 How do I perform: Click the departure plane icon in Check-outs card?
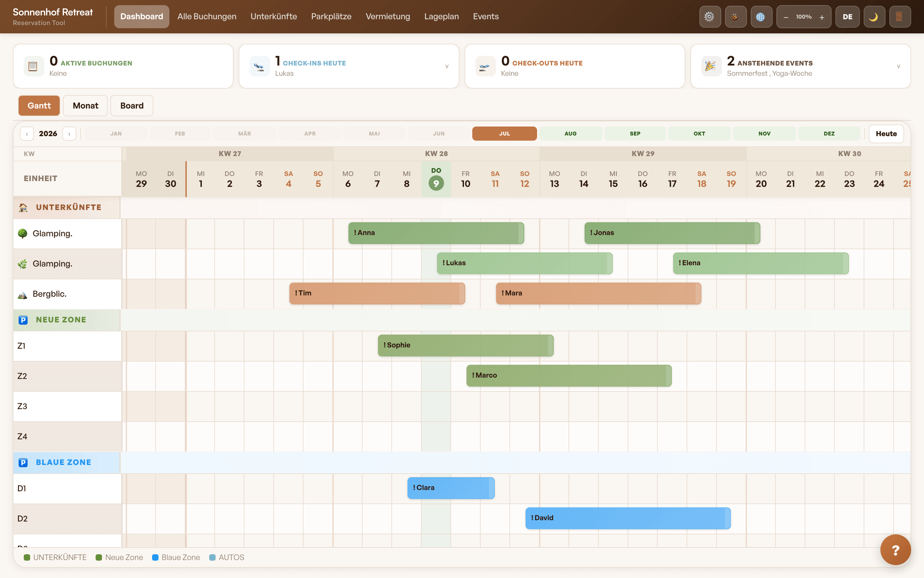[x=485, y=66]
